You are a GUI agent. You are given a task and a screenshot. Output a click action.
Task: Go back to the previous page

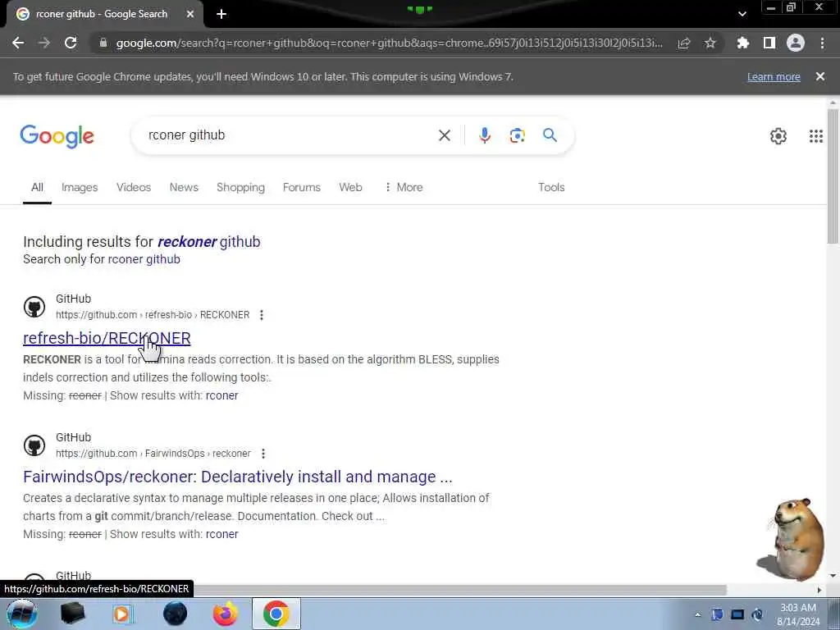point(18,43)
